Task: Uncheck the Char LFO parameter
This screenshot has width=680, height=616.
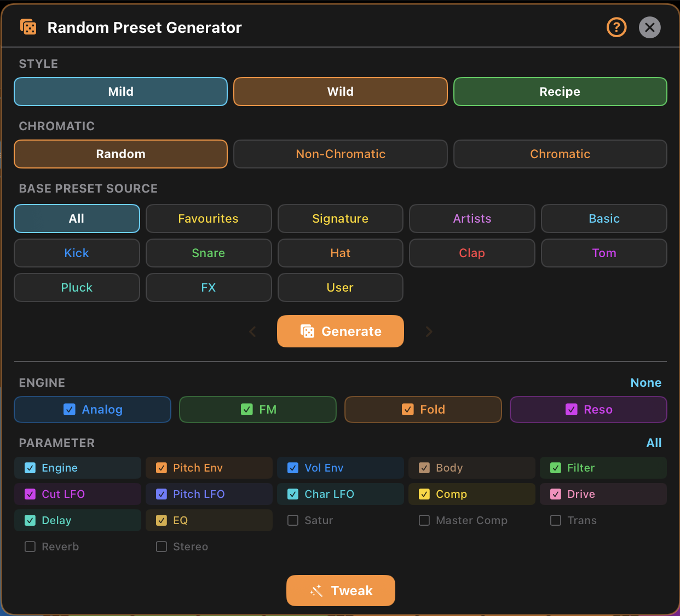Action: (x=293, y=494)
